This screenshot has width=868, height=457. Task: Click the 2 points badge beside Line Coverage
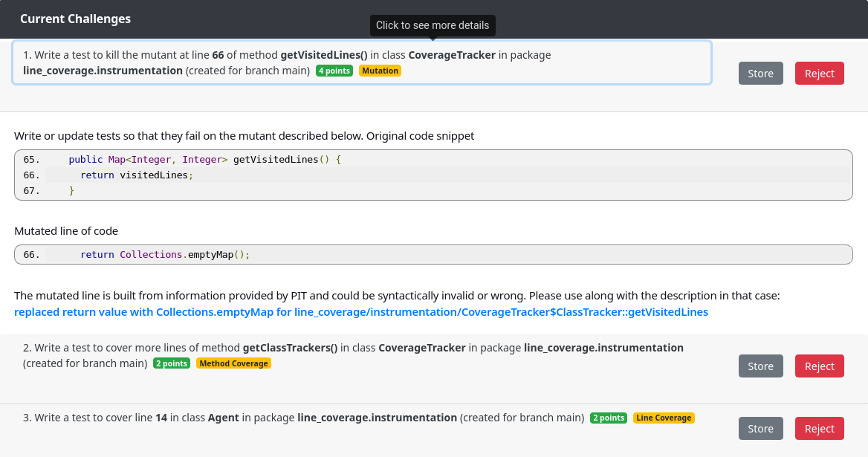(x=608, y=418)
